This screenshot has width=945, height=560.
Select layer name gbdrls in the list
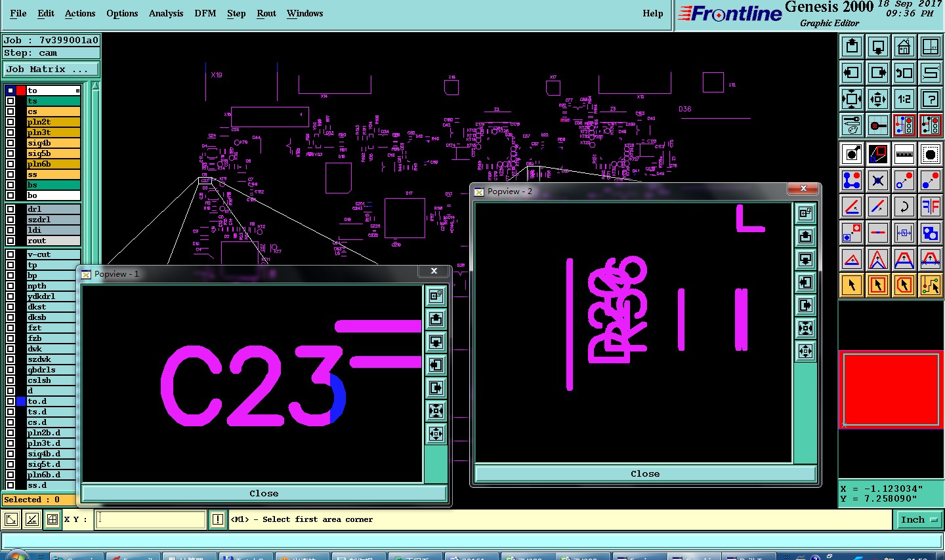click(53, 370)
